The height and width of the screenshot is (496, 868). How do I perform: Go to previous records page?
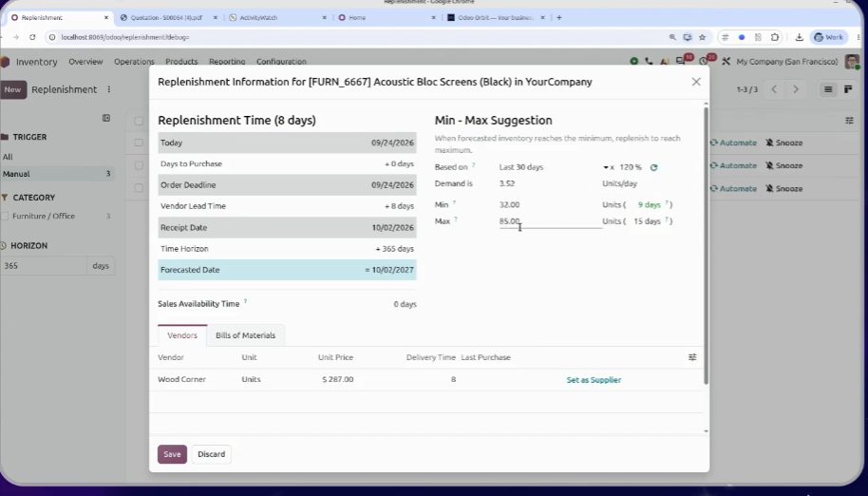[774, 89]
